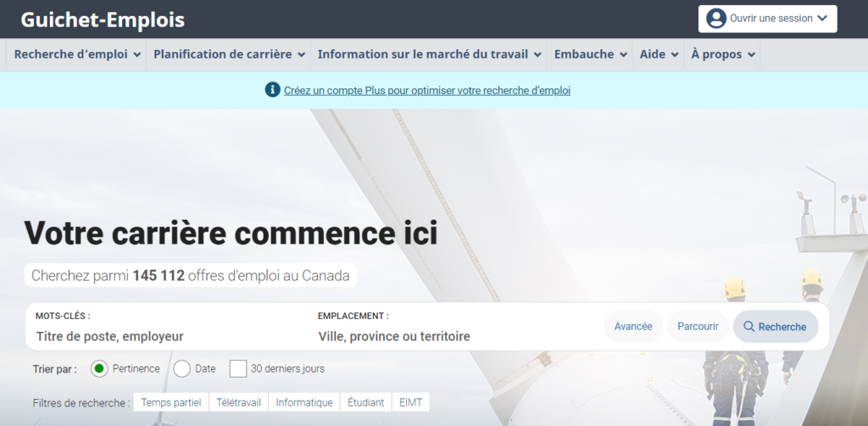Click the info icon in the banner

[272, 90]
